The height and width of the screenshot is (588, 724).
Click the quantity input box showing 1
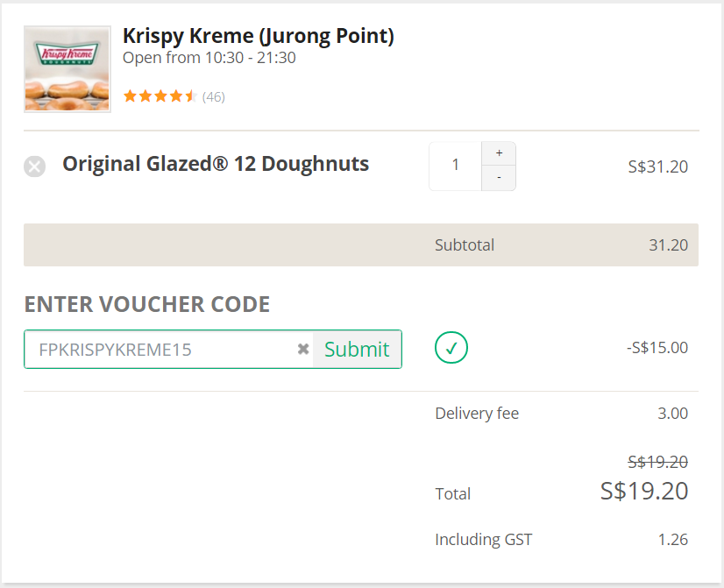(x=455, y=166)
